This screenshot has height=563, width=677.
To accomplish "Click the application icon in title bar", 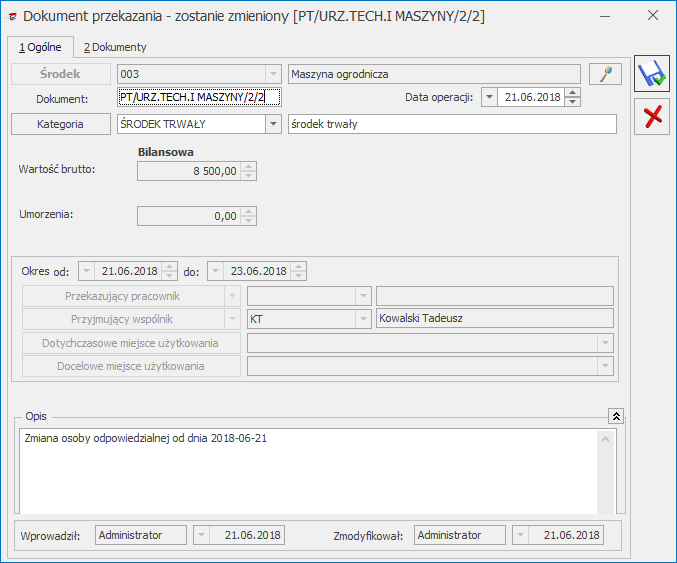I will (11, 16).
